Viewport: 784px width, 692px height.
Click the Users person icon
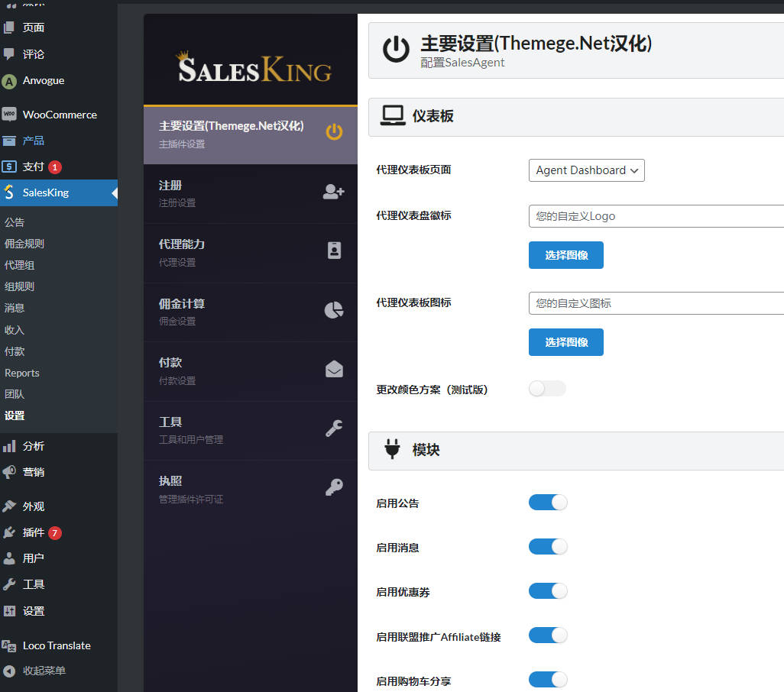[9, 558]
